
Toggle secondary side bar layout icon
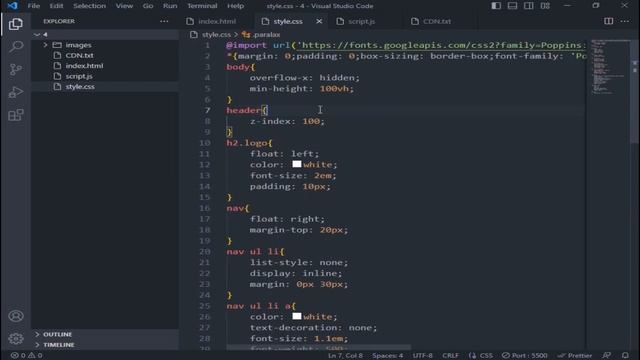pos(529,6)
